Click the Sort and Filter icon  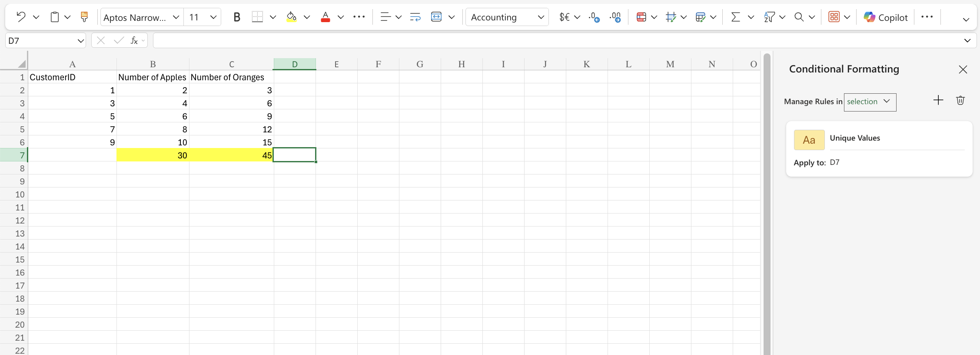tap(769, 17)
